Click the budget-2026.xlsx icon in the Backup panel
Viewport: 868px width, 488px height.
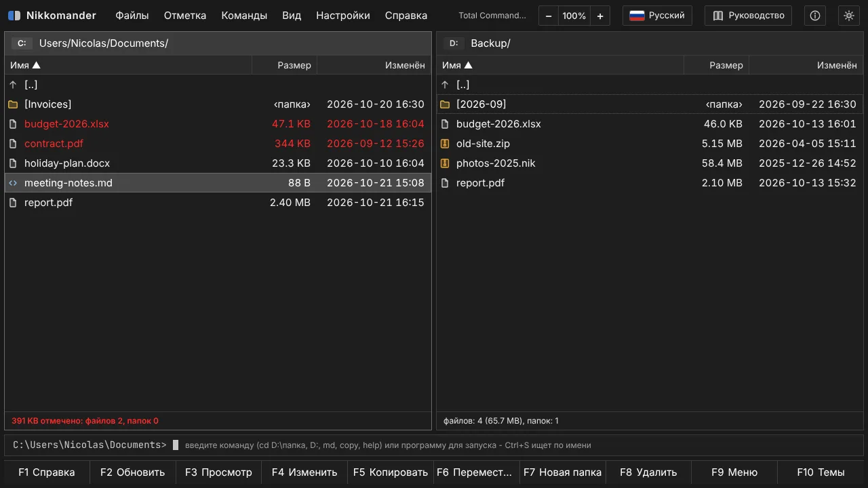[x=445, y=124]
